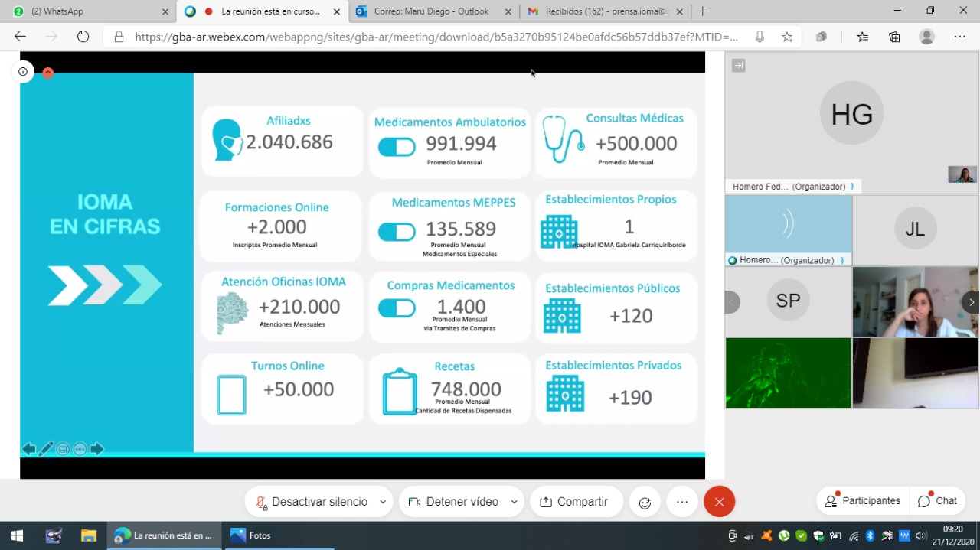Open the Favorites list icon

863,37
